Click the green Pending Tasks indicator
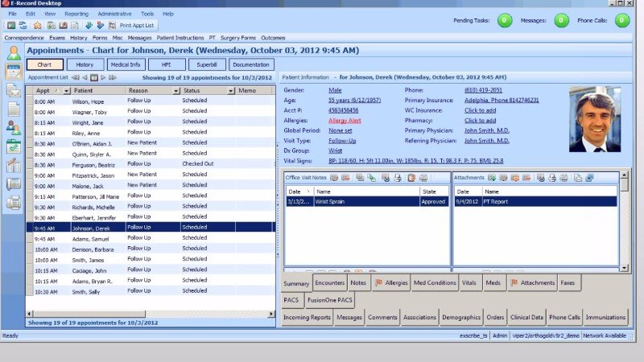The width and height of the screenshot is (644, 362). click(505, 20)
